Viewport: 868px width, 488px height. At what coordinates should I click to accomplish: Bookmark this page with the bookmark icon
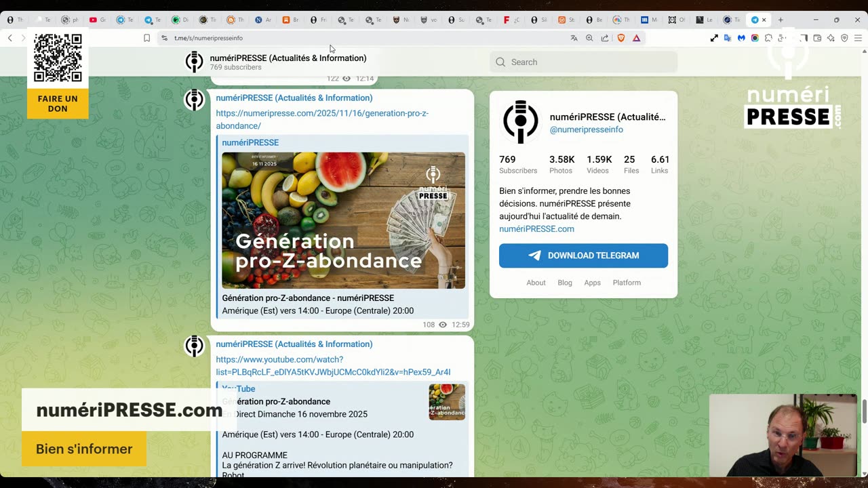(x=146, y=38)
